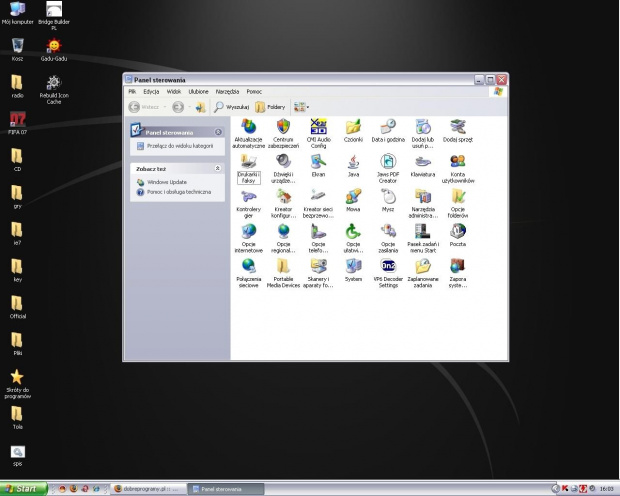Open Konta użytkowników icon
620x496 pixels.
[x=457, y=168]
